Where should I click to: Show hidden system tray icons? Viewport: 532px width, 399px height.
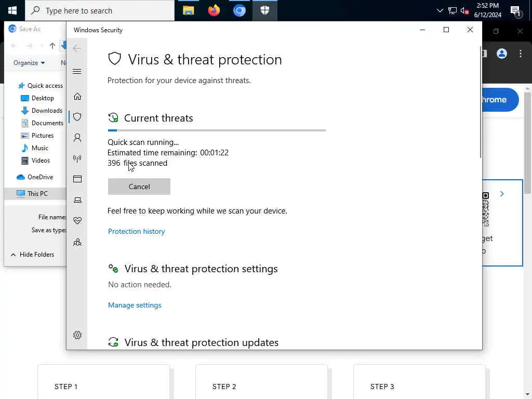(x=440, y=10)
